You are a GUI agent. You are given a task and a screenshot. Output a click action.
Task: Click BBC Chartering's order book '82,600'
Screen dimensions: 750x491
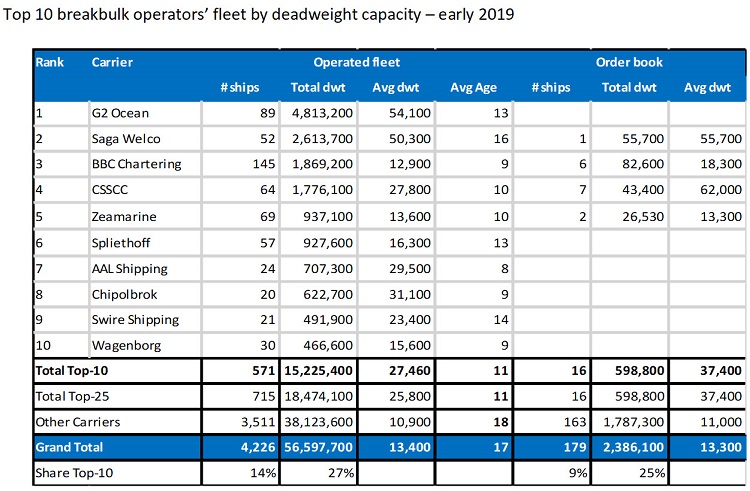(x=643, y=164)
